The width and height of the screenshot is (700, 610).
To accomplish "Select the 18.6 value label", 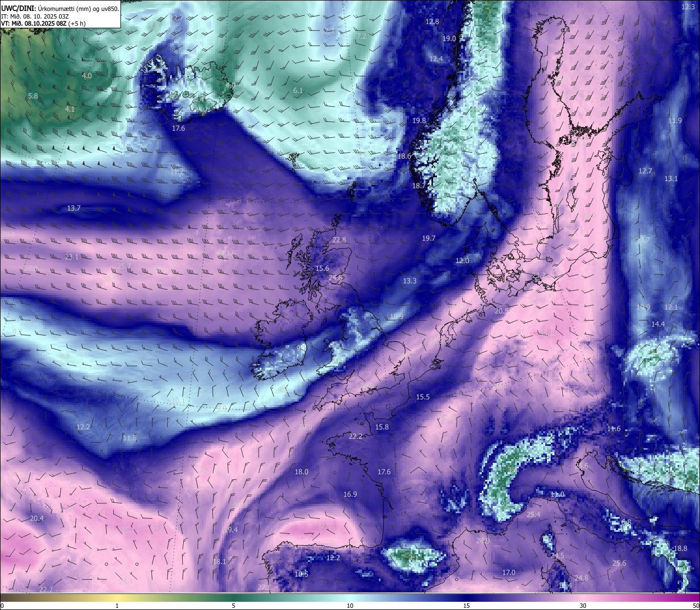I will (404, 156).
